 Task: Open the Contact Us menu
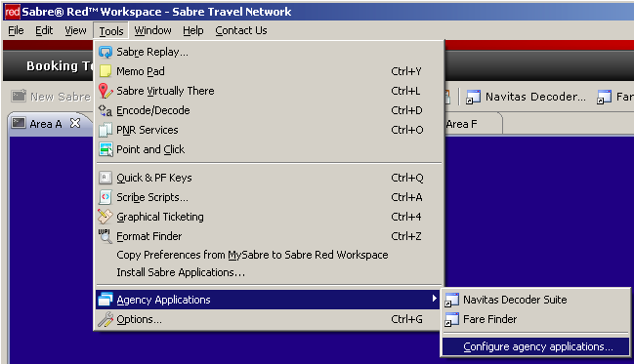pyautogui.click(x=241, y=30)
